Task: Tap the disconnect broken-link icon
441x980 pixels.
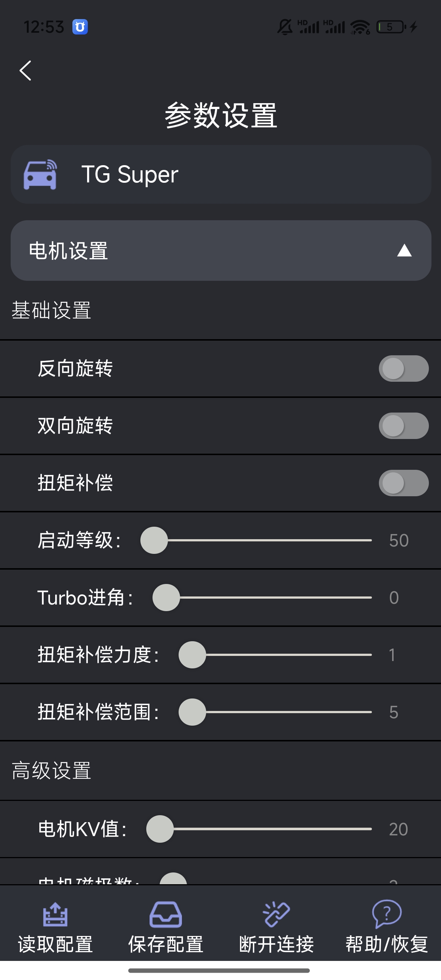Action: (276, 914)
